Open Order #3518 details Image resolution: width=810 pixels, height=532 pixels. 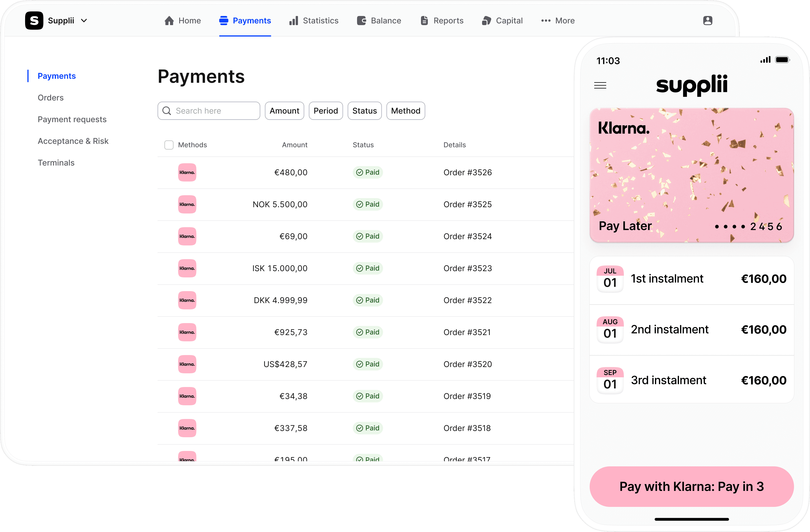click(467, 428)
